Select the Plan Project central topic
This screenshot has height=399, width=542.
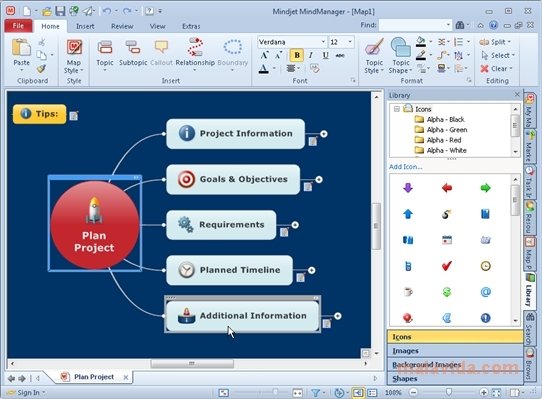pos(94,224)
